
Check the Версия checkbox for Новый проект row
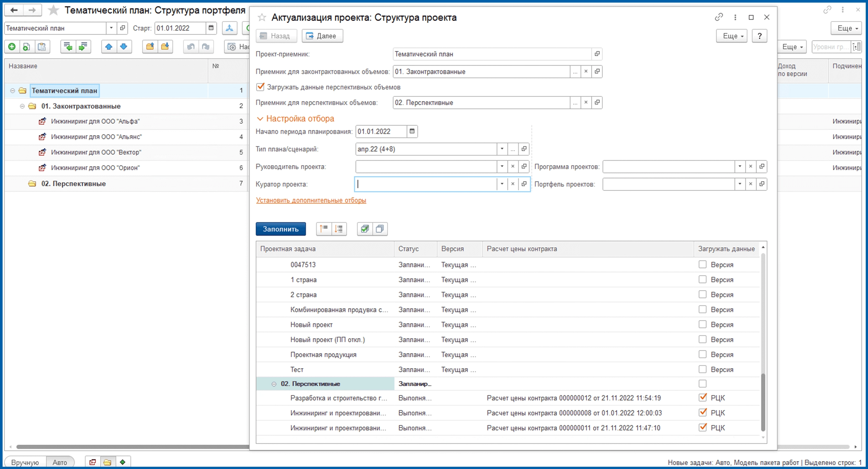702,324
